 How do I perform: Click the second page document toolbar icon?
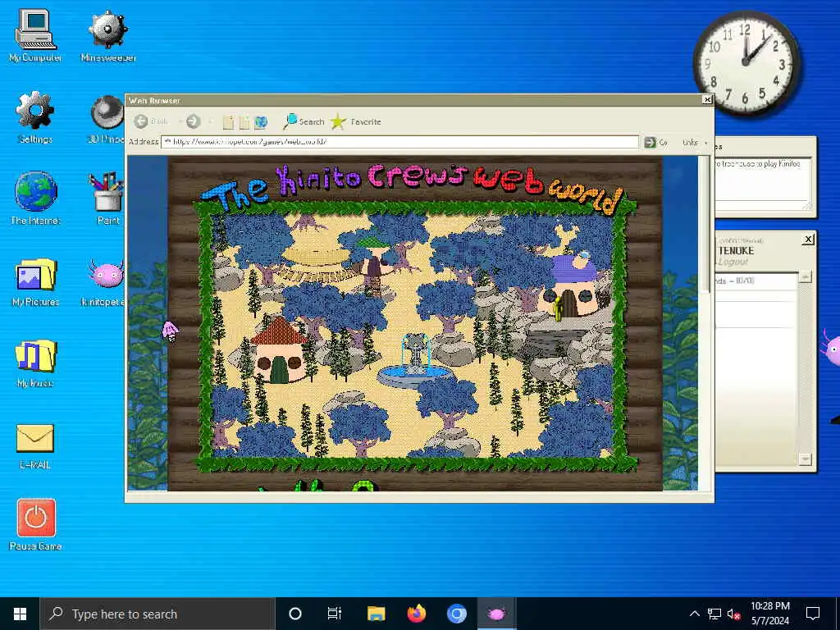(x=244, y=122)
